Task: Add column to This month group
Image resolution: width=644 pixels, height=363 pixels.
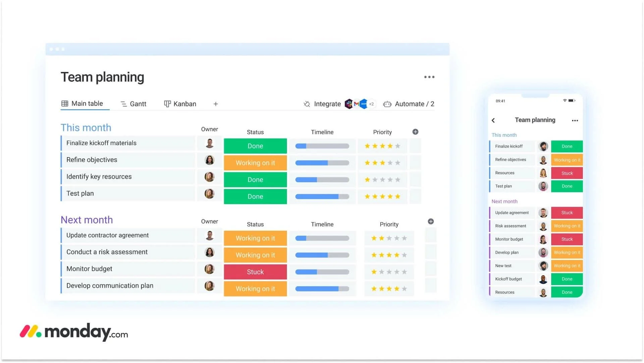Action: [415, 132]
